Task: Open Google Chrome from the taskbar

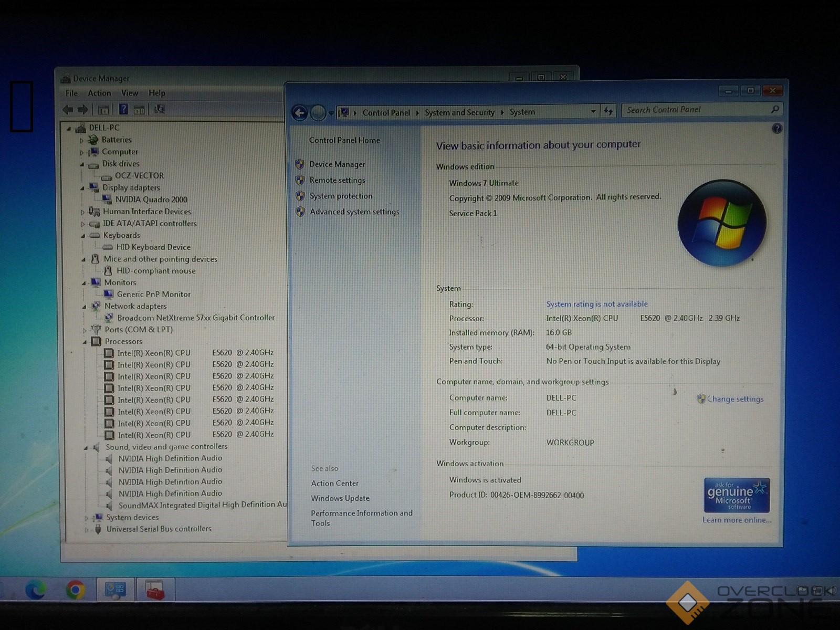Action: click(76, 590)
